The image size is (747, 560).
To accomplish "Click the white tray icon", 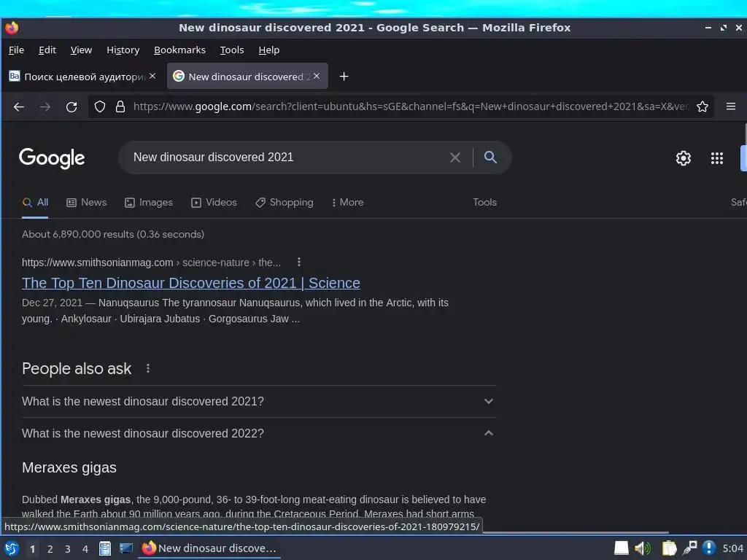I will (x=622, y=548).
